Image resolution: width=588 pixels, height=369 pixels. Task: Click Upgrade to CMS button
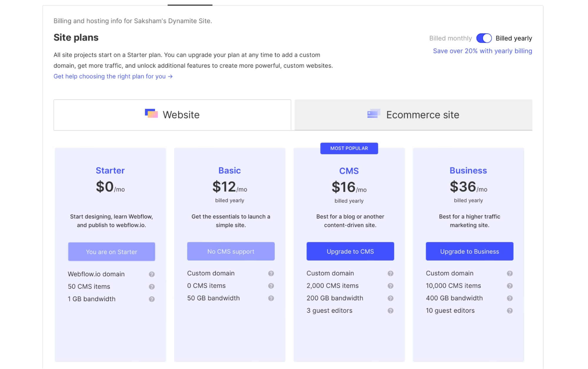(x=350, y=251)
